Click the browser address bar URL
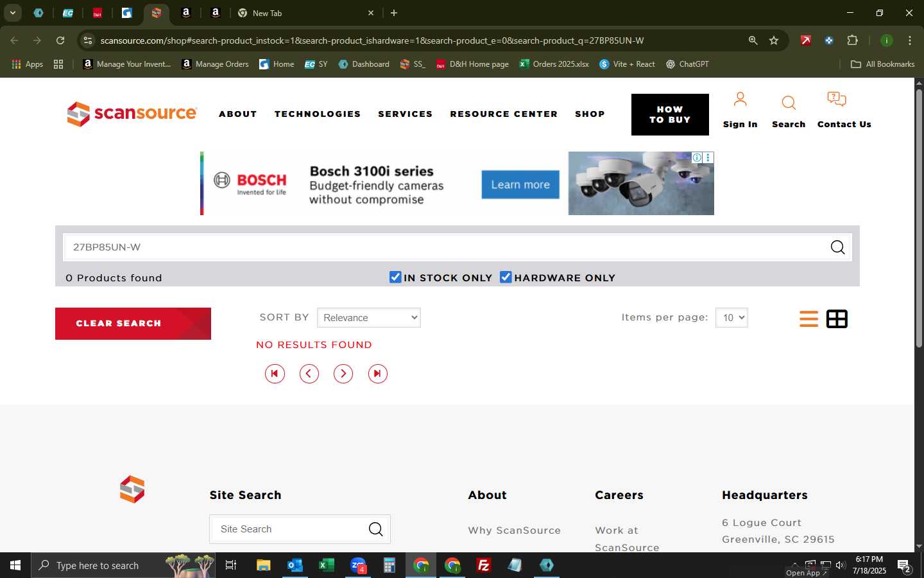Screen dimensions: 924x578 coord(372,40)
